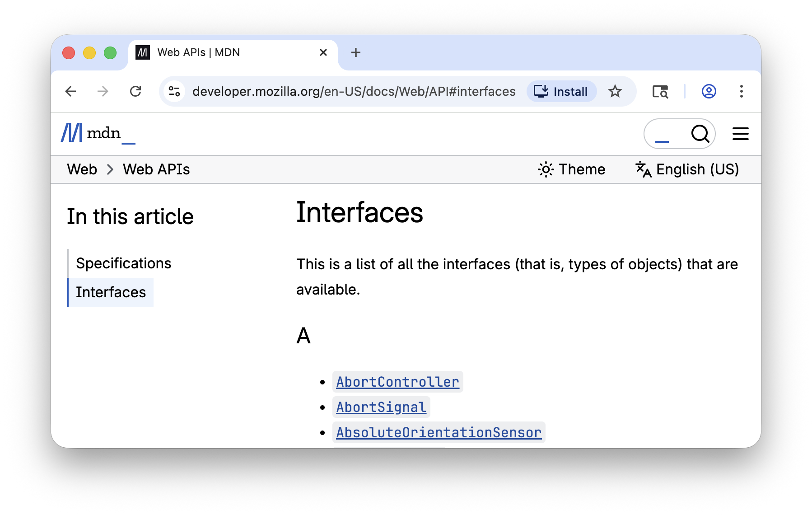
Task: Jump to Specifications in article sidebar
Action: pyautogui.click(x=123, y=263)
